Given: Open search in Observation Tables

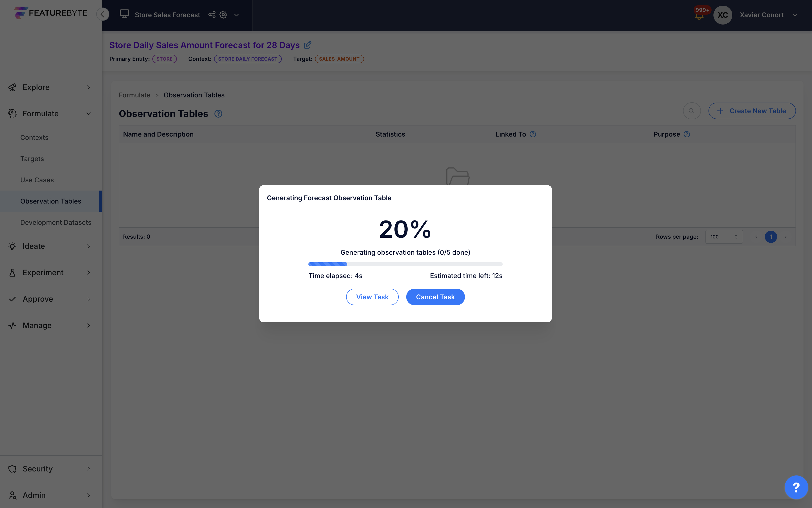Looking at the screenshot, I should pos(692,111).
